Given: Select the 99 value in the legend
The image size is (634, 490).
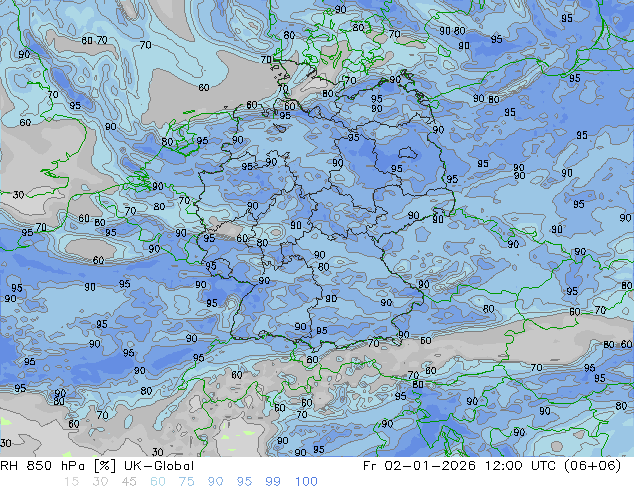Looking at the screenshot, I should 273,482.
